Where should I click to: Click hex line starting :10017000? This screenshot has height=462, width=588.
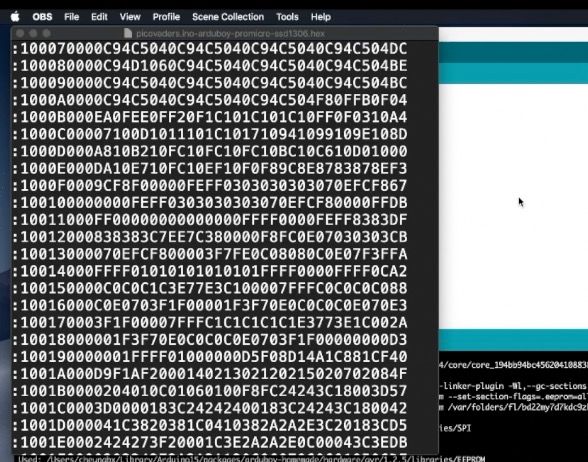[210, 322]
